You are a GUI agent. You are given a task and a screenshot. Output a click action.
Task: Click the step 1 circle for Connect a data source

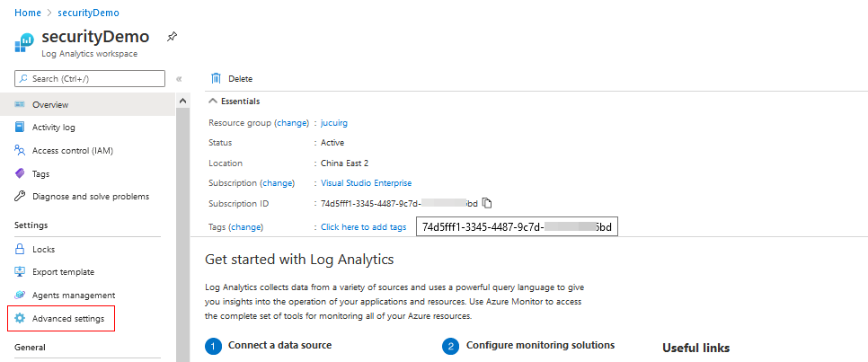[x=213, y=346]
